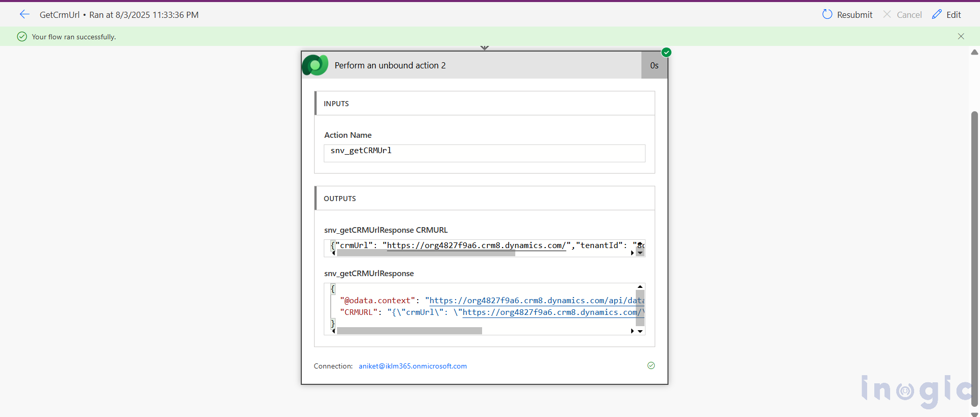Open the org4827f9a6 crmUrl link in CRMURL output

[476, 246]
